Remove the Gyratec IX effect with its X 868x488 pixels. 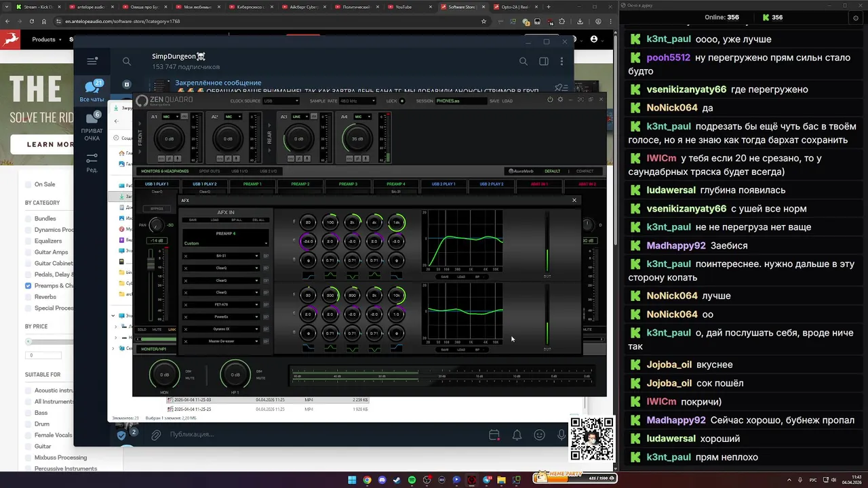click(186, 329)
